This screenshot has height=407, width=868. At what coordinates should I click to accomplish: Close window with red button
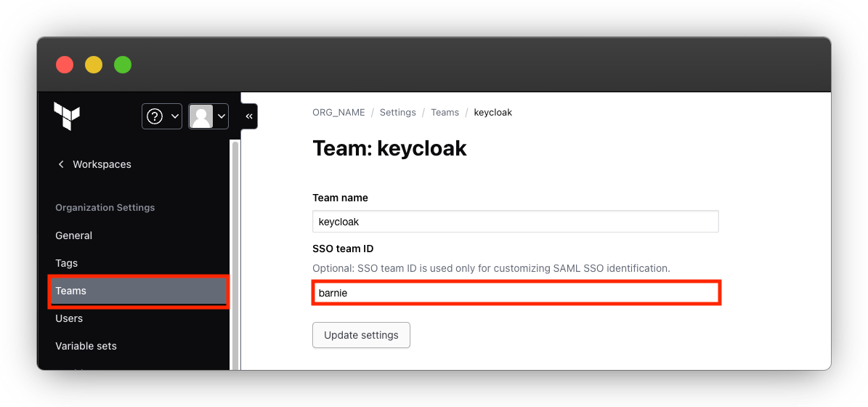(x=65, y=65)
